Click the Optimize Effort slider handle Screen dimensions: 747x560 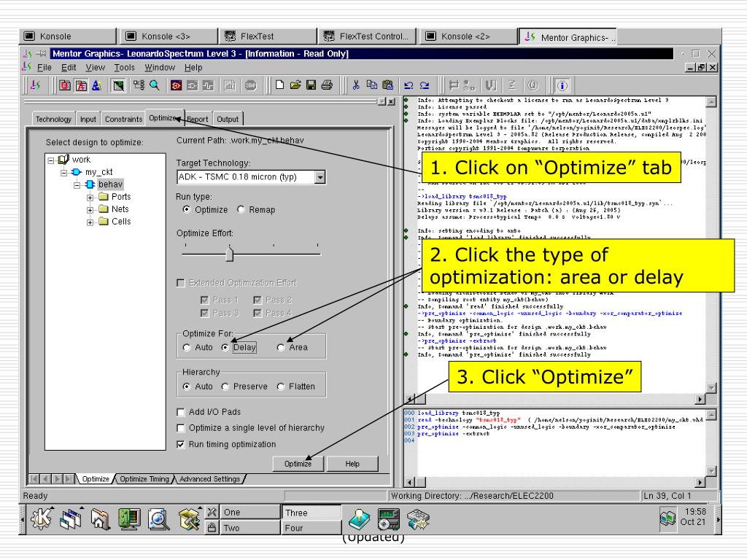pyautogui.click(x=230, y=254)
